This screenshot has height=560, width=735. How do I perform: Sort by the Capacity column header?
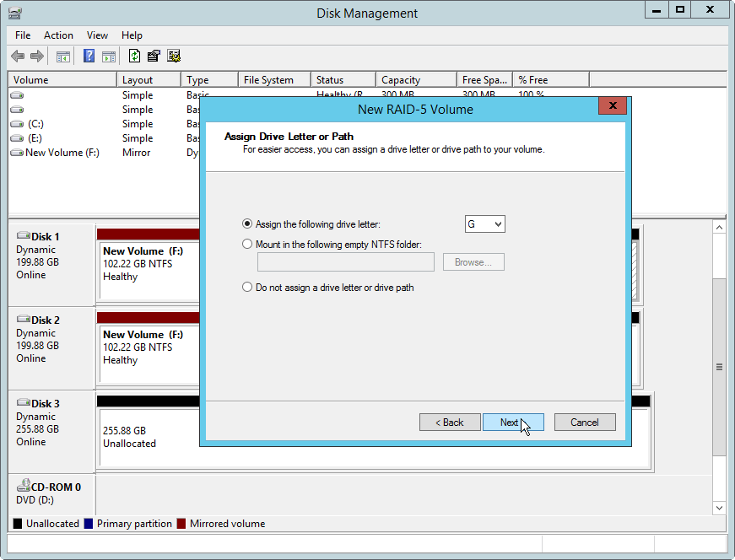click(x=416, y=79)
